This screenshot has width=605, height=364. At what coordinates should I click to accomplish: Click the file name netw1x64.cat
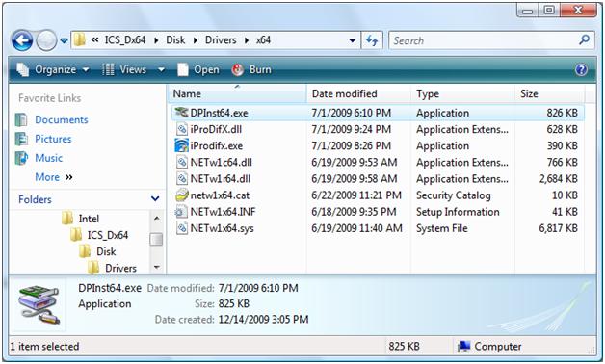coord(220,195)
